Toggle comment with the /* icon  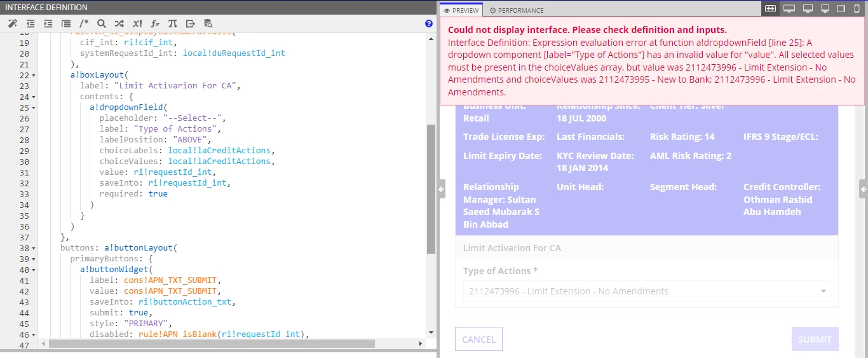[84, 24]
